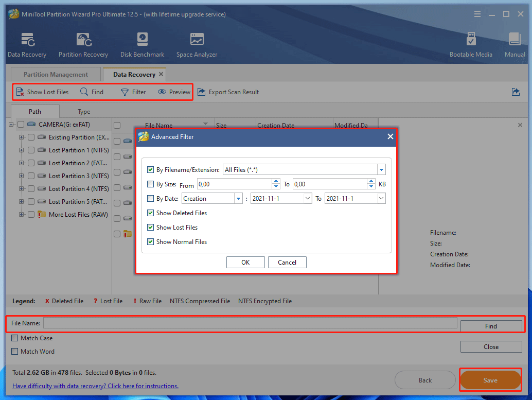Click the orange Save button
Screen dimensions: 532x400
[x=491, y=380]
